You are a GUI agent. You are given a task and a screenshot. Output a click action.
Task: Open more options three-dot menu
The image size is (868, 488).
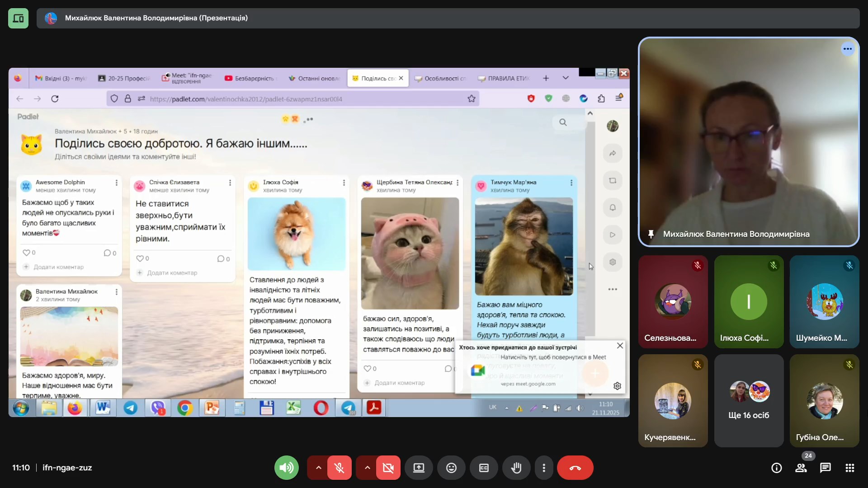coord(544,468)
